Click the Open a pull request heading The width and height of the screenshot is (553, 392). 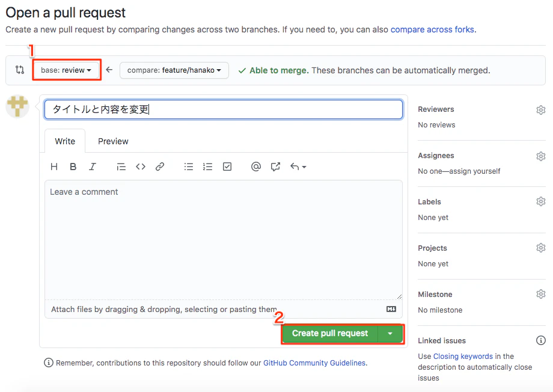(x=66, y=13)
